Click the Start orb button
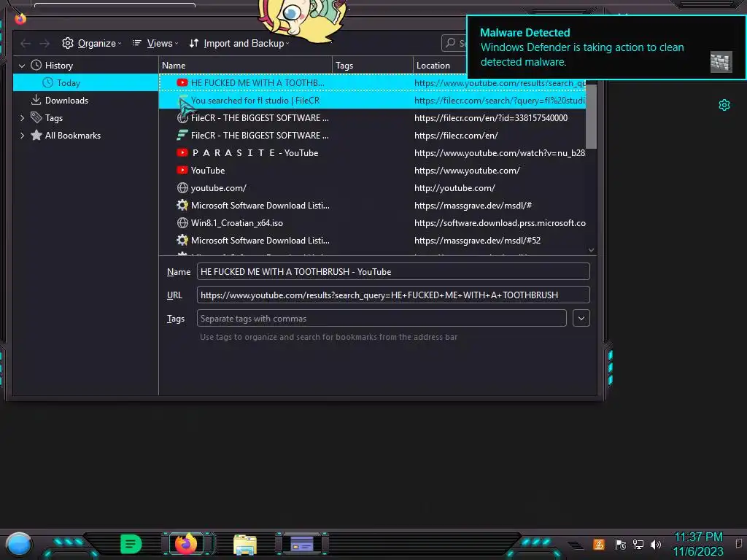This screenshot has width=747, height=560. [x=18, y=544]
